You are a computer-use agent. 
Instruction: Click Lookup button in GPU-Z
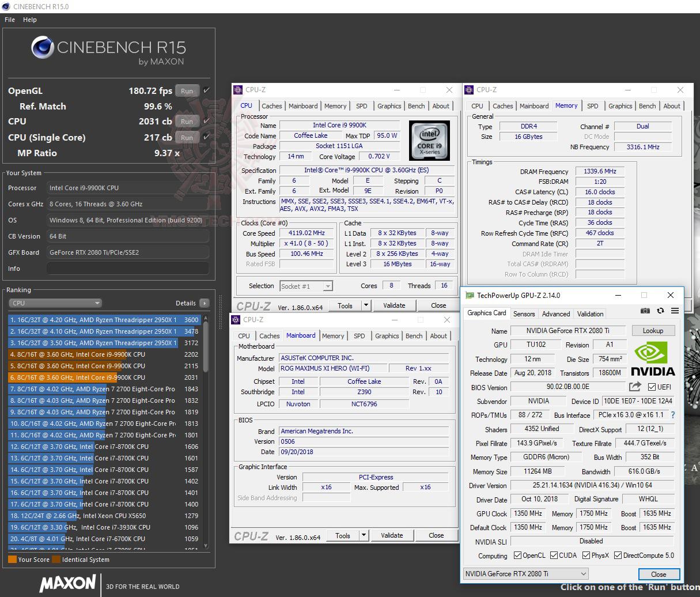click(653, 331)
